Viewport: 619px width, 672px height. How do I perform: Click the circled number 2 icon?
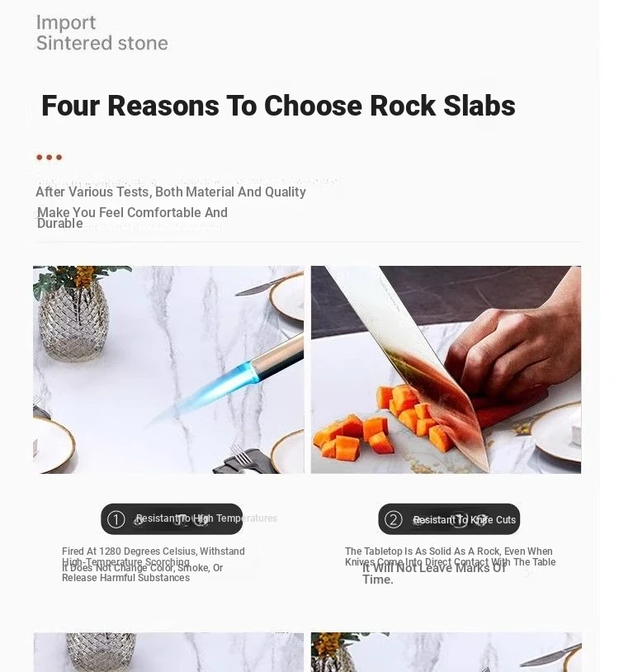pyautogui.click(x=394, y=519)
